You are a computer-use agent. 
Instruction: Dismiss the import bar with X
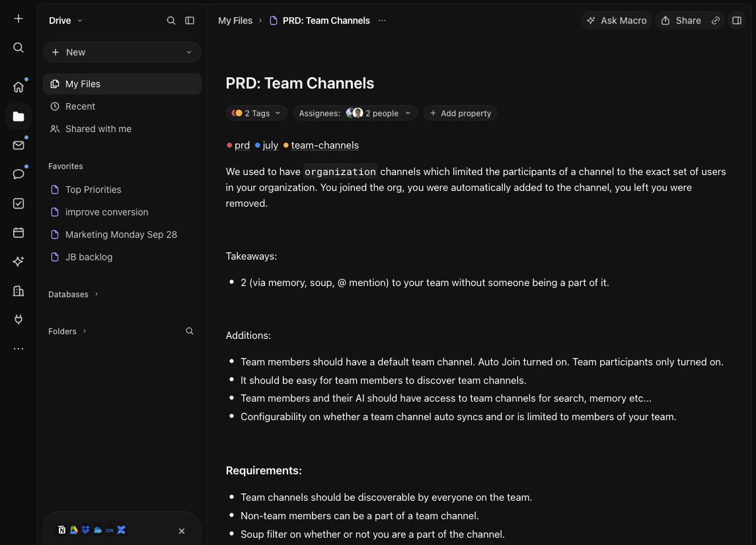[x=182, y=531]
